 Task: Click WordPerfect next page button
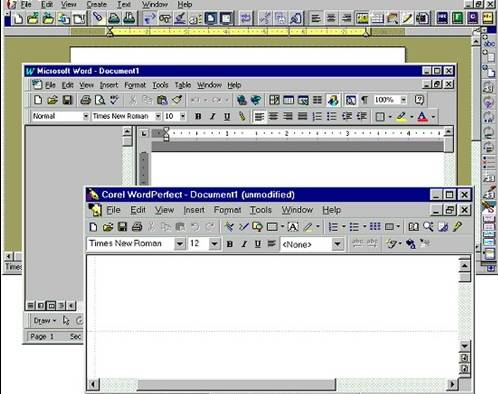click(x=465, y=369)
